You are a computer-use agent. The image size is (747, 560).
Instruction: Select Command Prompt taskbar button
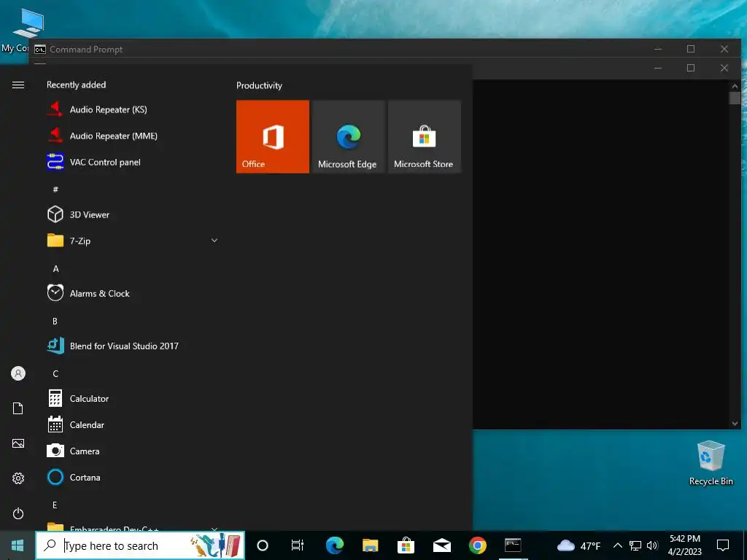click(x=513, y=545)
